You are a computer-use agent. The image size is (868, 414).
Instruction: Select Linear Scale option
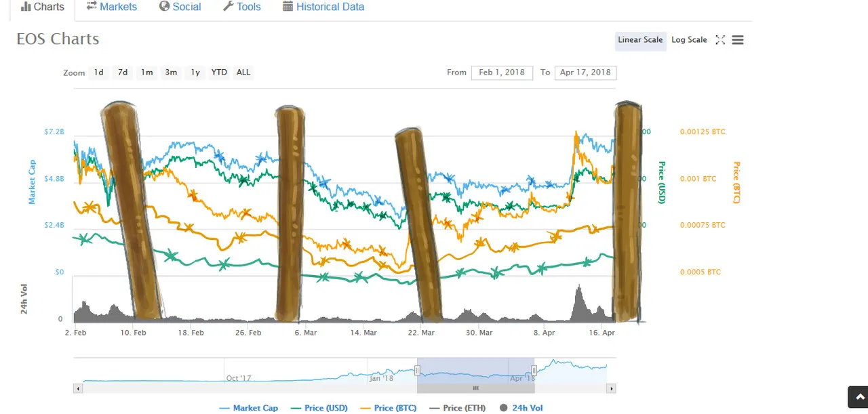pyautogui.click(x=640, y=40)
